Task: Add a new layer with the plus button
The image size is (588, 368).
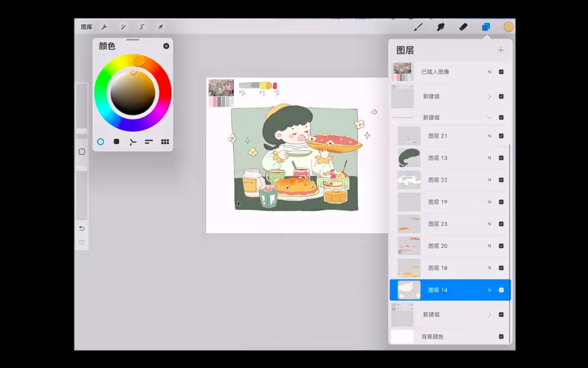Action: click(501, 50)
